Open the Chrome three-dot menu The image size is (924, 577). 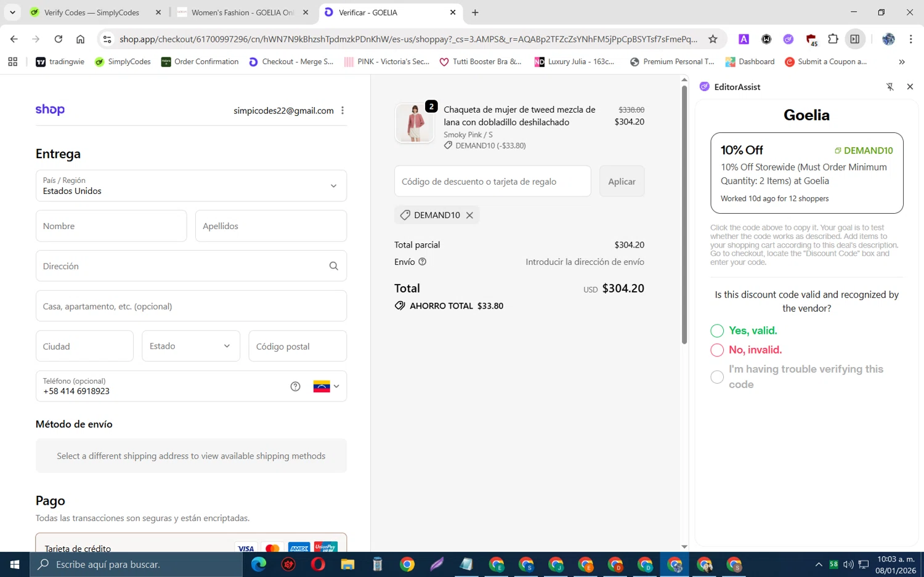pos(910,39)
